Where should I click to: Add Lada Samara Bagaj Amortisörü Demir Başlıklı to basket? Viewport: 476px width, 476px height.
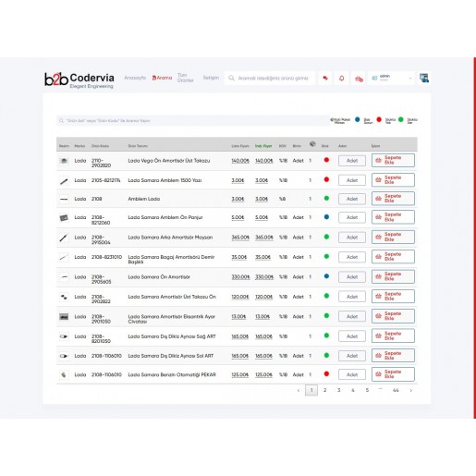click(393, 257)
